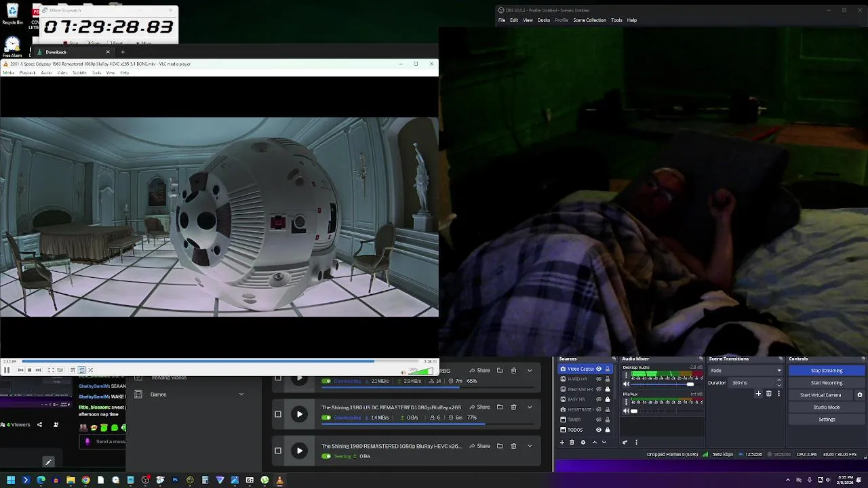Skip to previous media in VLC
Screen dimensions: 868x488
tap(20, 370)
